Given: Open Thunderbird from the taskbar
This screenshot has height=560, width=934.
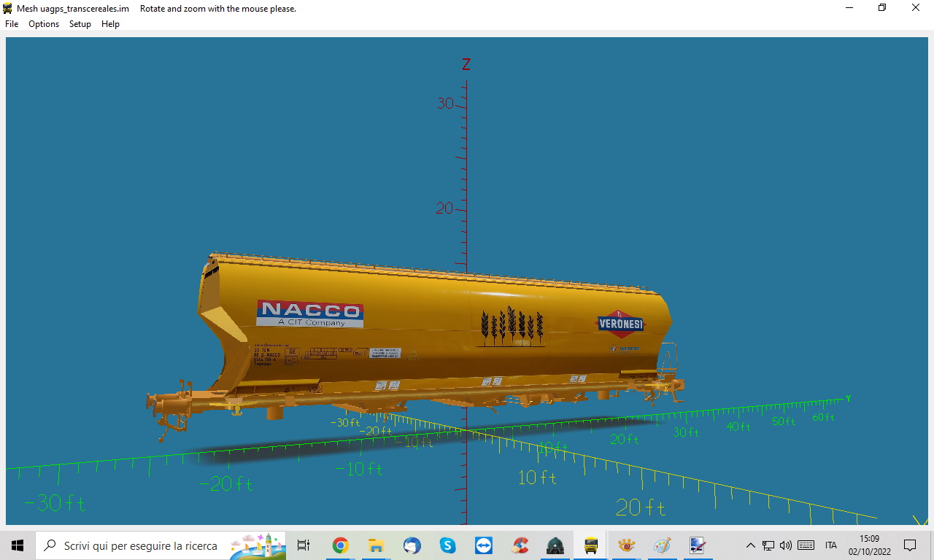Looking at the screenshot, I should click(412, 545).
